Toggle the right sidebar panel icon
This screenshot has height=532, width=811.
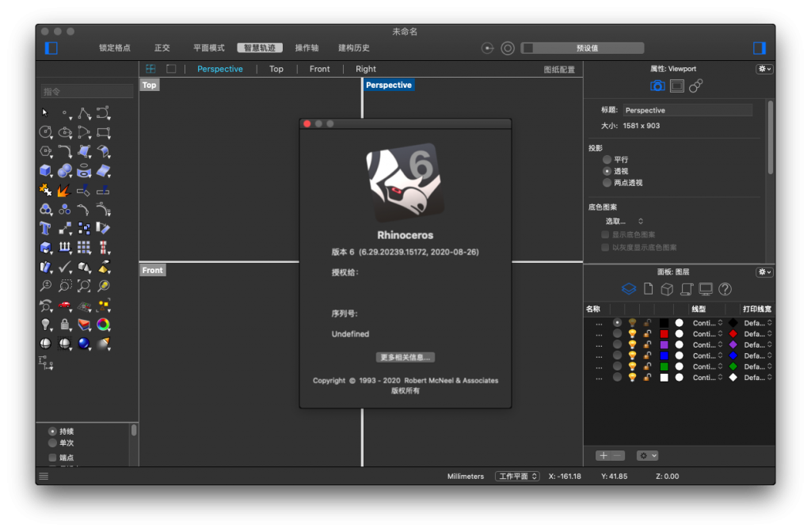760,48
